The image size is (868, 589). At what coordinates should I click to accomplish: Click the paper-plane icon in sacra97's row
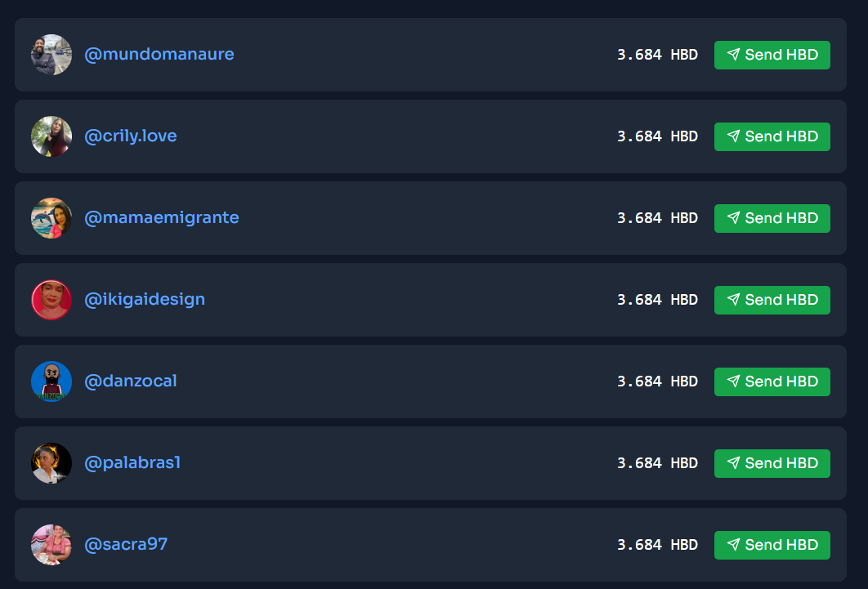[x=733, y=545]
